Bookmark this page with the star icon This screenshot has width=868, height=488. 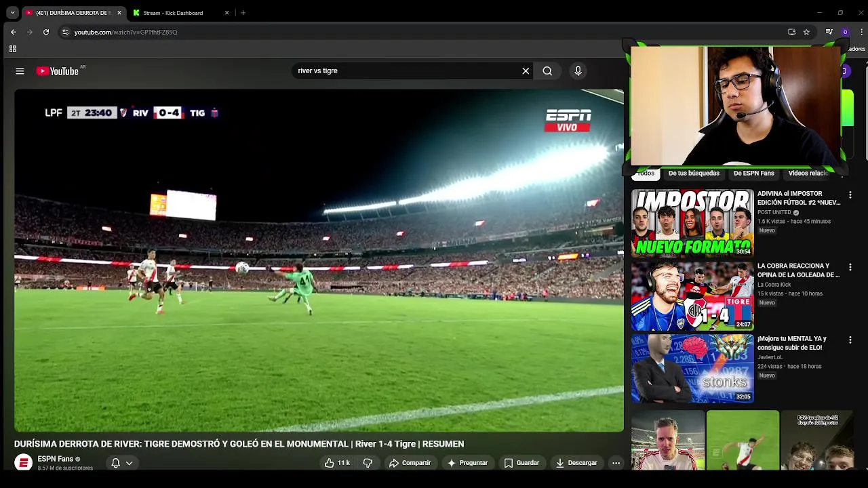tap(806, 32)
